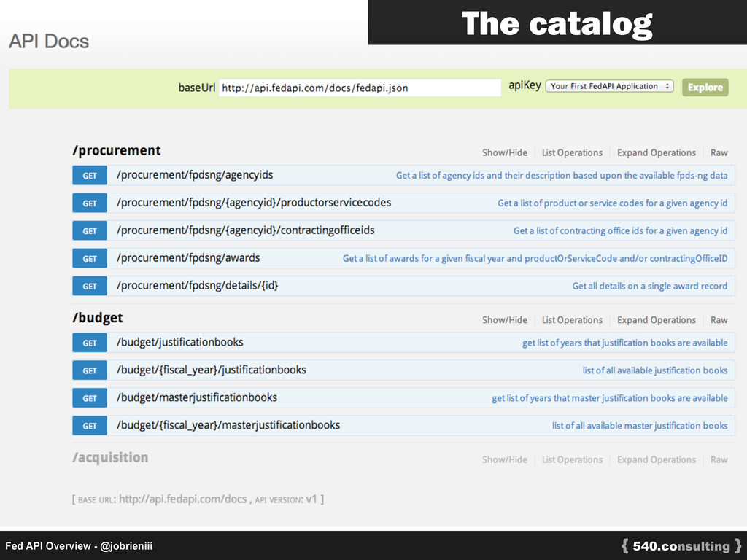The image size is (747, 560).
Task: Click GET badge for /budget/masterjustificationbooks
Action: [90, 397]
